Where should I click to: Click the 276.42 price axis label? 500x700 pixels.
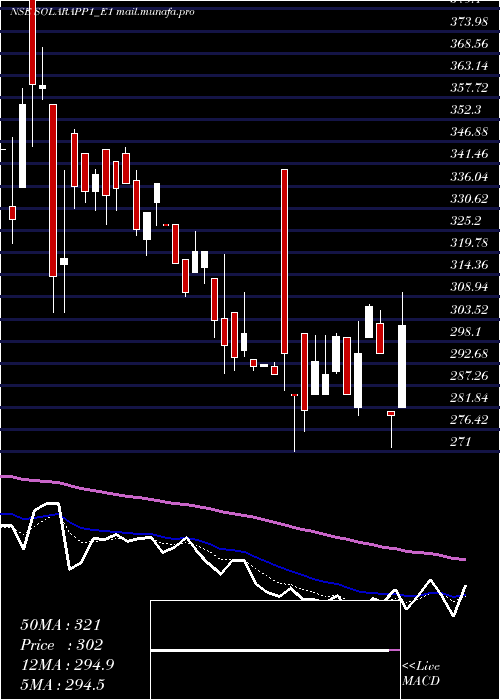click(x=469, y=420)
